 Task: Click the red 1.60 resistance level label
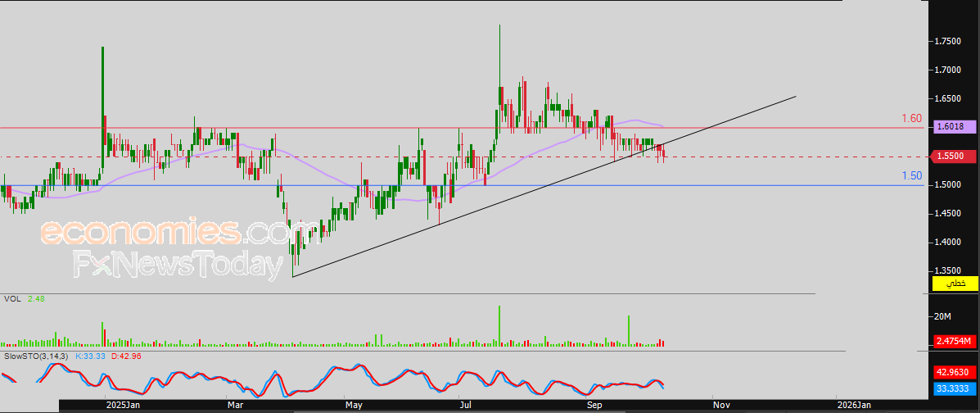[x=911, y=119]
